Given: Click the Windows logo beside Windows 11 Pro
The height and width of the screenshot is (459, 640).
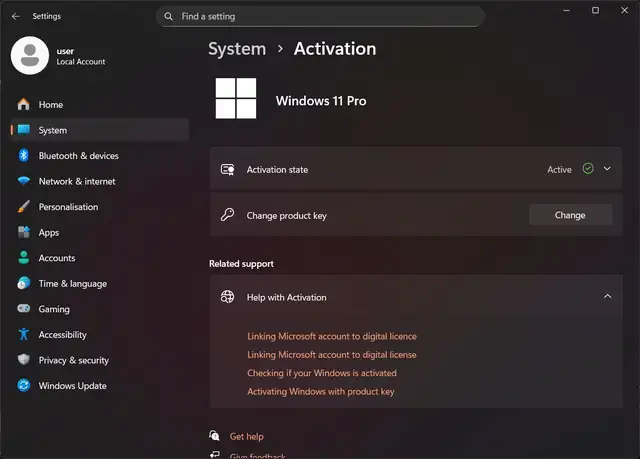Looking at the screenshot, I should (x=236, y=98).
